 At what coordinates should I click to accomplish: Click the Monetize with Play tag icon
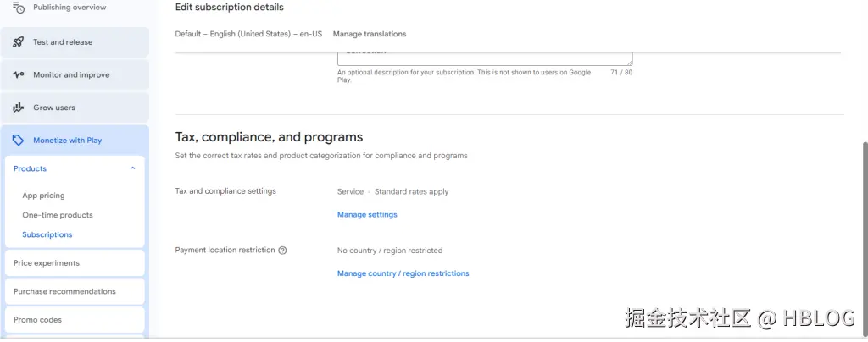click(x=18, y=141)
